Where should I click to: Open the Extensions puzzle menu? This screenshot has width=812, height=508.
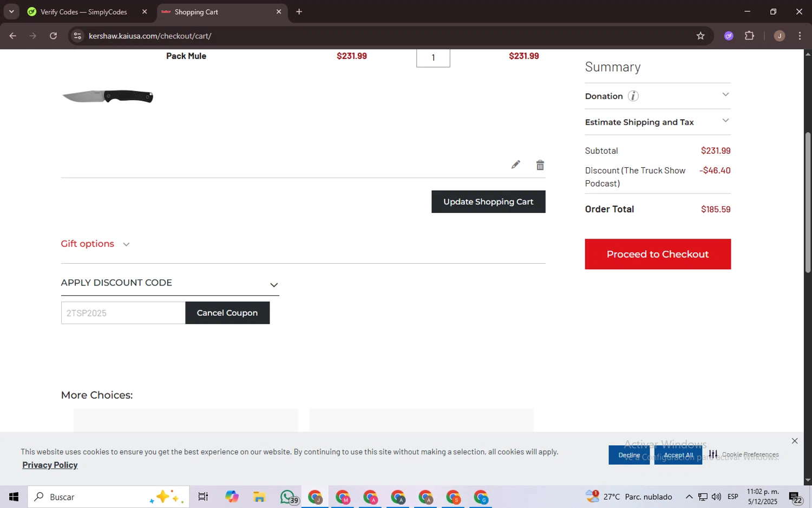(749, 36)
